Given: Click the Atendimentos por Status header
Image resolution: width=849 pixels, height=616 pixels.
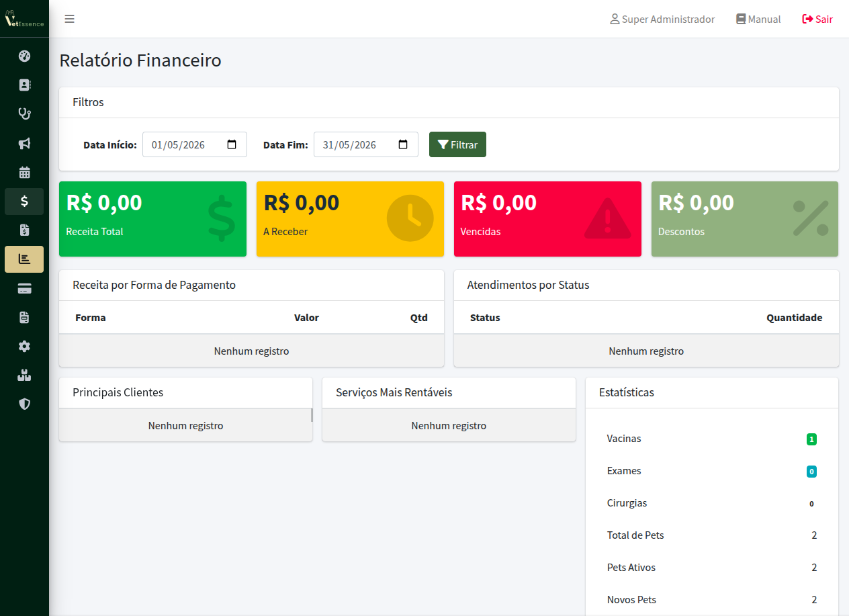Looking at the screenshot, I should coord(646,285).
